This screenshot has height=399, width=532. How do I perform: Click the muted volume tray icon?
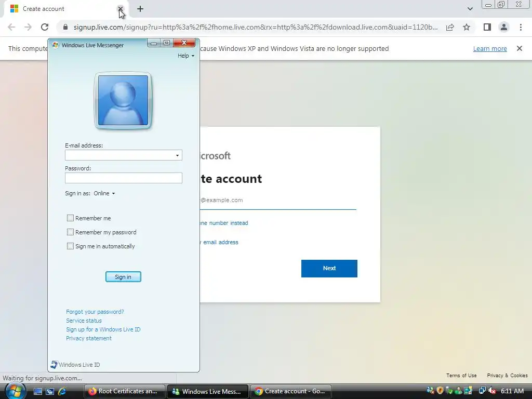coord(492,391)
